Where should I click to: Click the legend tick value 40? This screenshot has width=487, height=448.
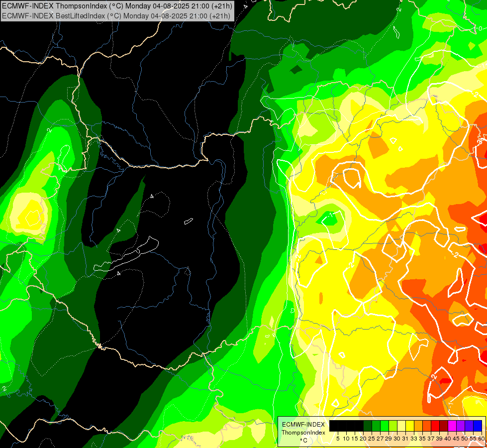[448, 439]
